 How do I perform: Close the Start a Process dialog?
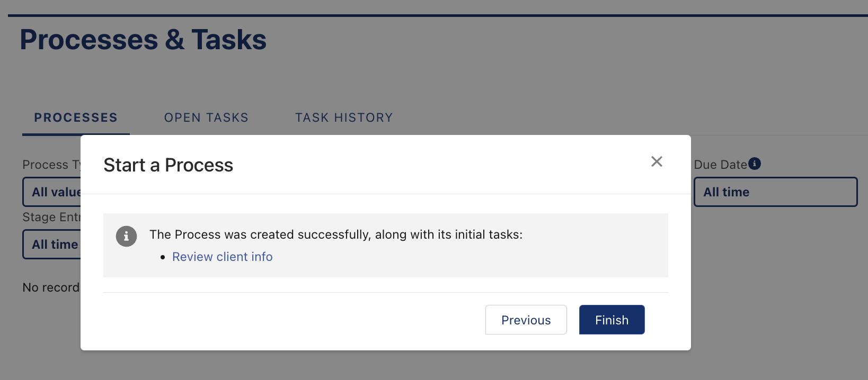[657, 161]
